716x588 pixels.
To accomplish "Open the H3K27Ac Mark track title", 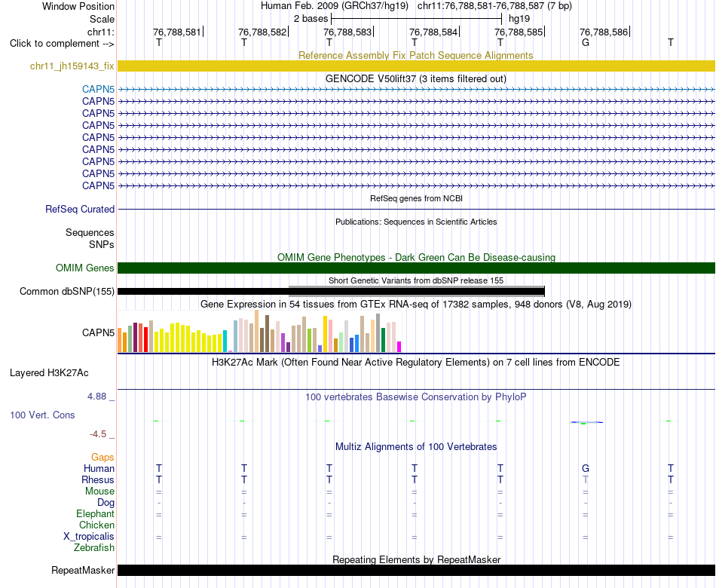I will coord(416,363).
